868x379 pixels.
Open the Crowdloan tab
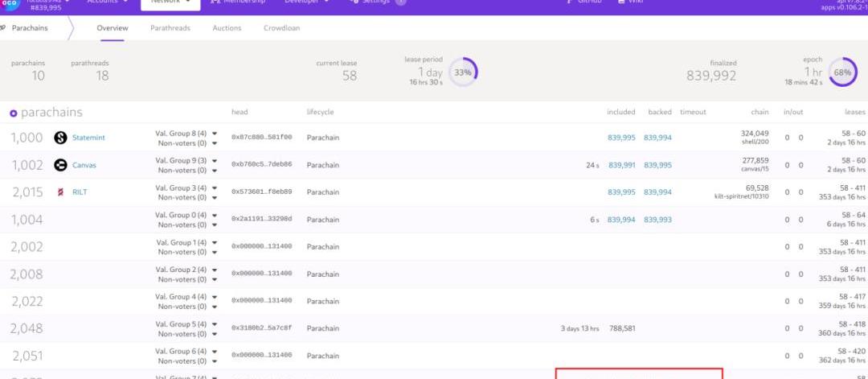pyautogui.click(x=282, y=27)
